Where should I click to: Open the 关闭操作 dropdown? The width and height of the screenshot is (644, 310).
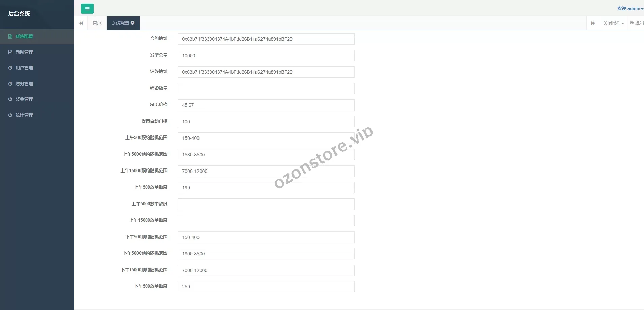point(613,23)
